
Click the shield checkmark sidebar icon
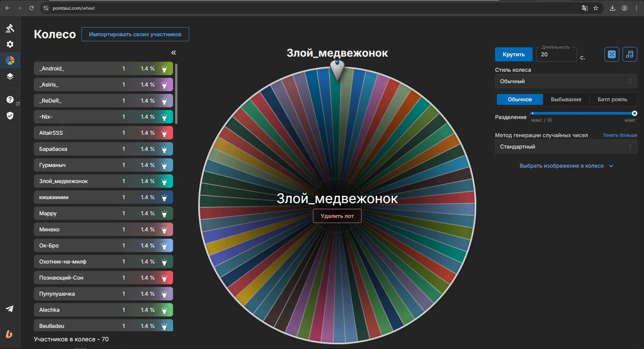[x=10, y=116]
